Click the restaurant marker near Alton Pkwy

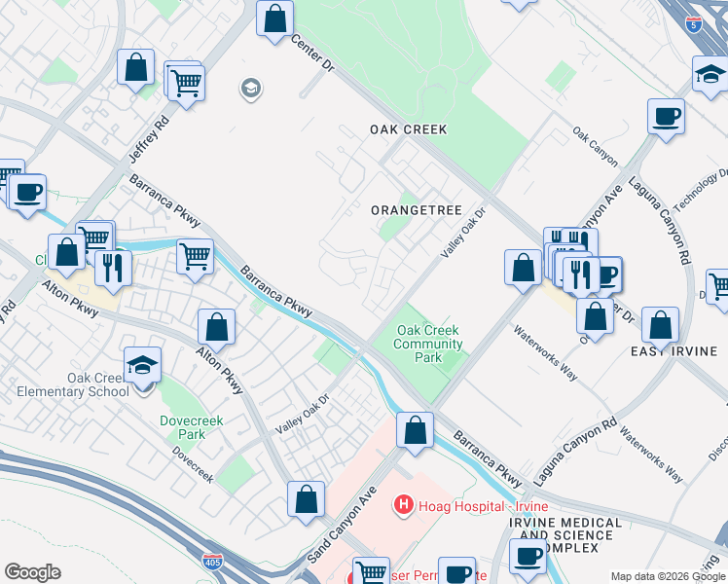point(113,270)
